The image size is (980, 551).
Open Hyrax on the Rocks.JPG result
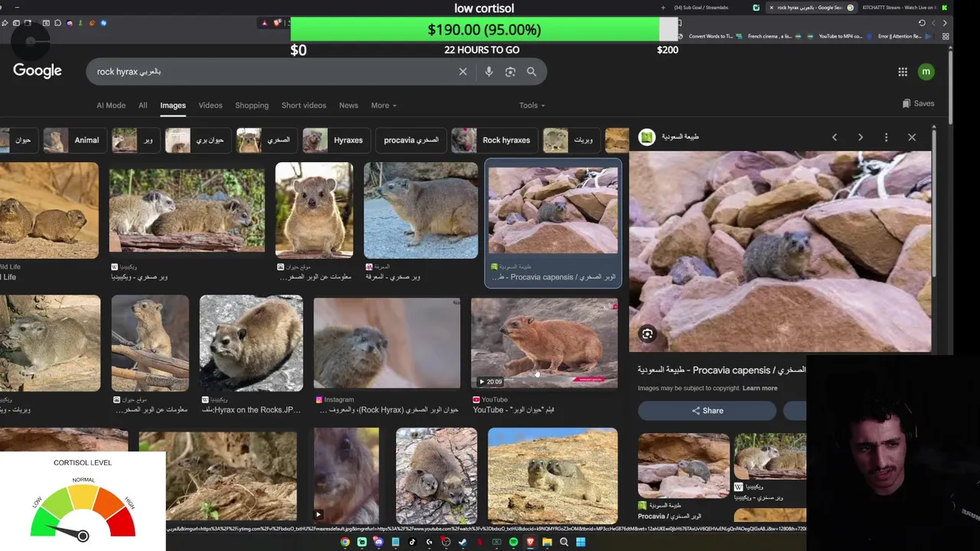[x=251, y=343]
